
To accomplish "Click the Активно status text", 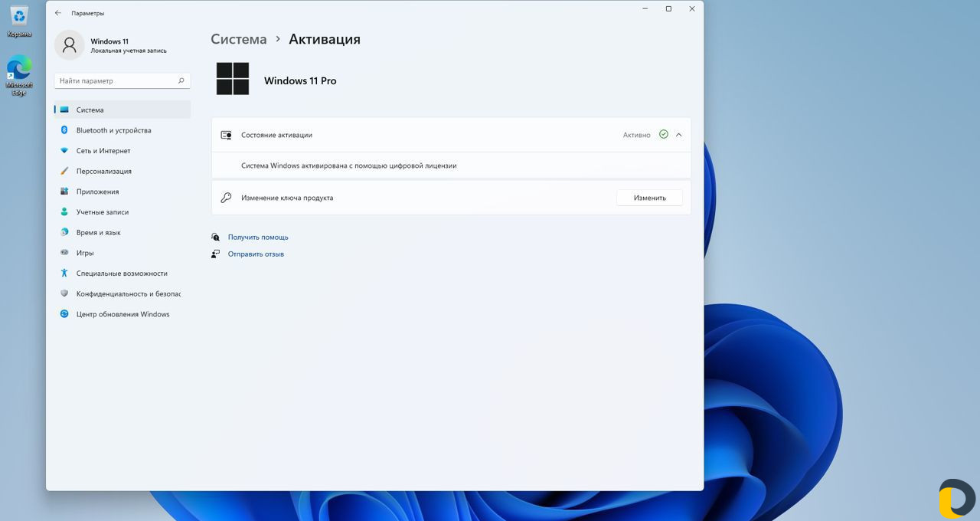I will click(636, 135).
